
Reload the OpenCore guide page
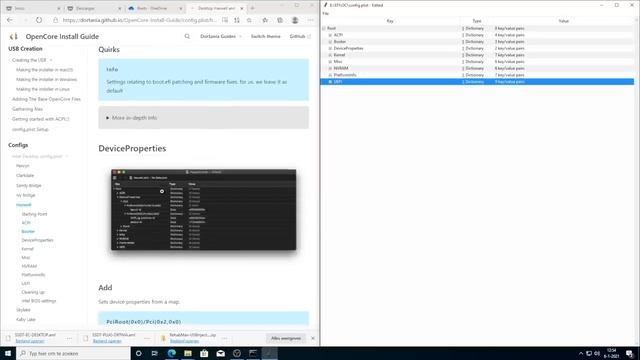tap(39, 20)
